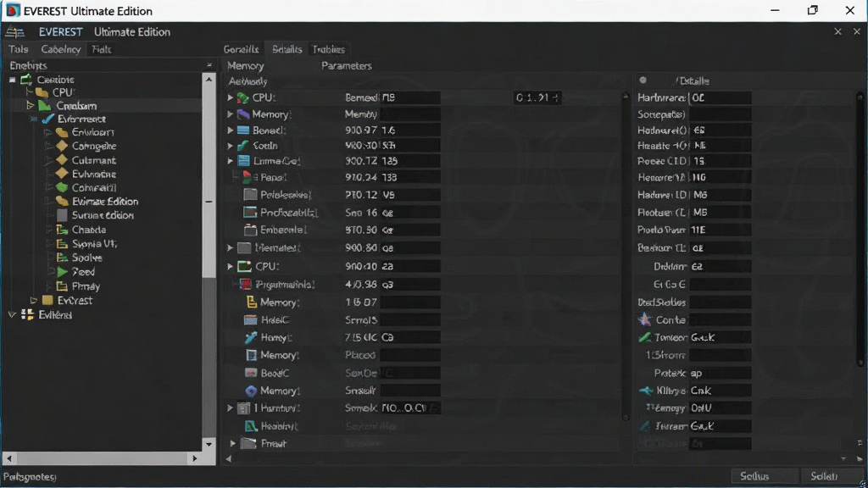
Task: Expand the Lnrme Ge row
Action: click(230, 161)
